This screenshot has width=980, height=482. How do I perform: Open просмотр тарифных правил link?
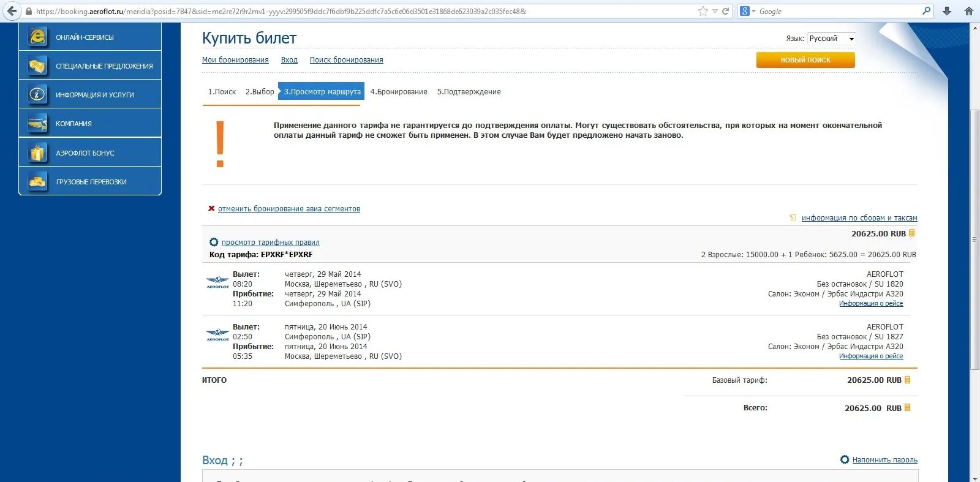pyautogui.click(x=270, y=243)
